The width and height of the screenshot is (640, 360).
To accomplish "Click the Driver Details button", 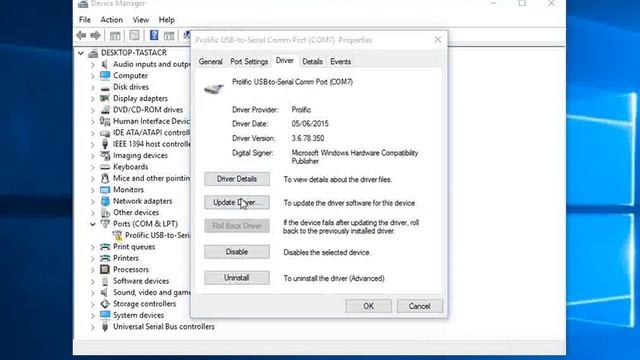I will coord(237,179).
